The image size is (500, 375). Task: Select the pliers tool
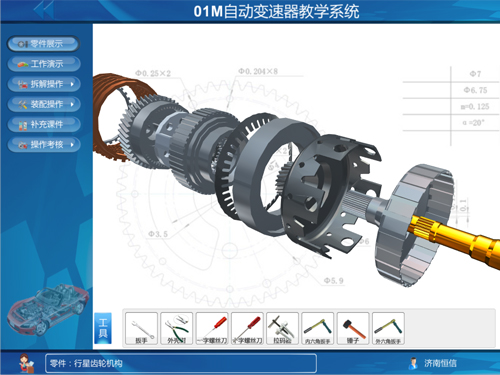(x=177, y=328)
